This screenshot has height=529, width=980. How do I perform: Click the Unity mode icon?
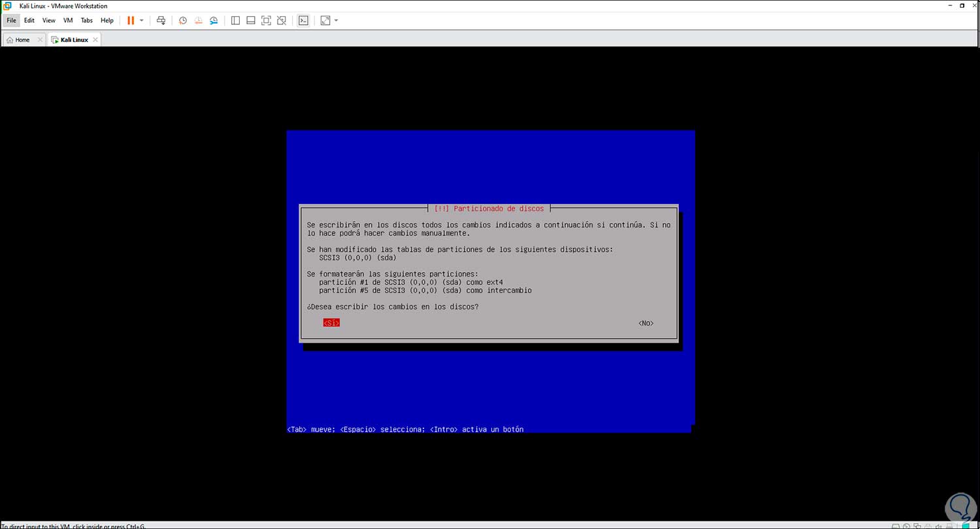pyautogui.click(x=282, y=20)
